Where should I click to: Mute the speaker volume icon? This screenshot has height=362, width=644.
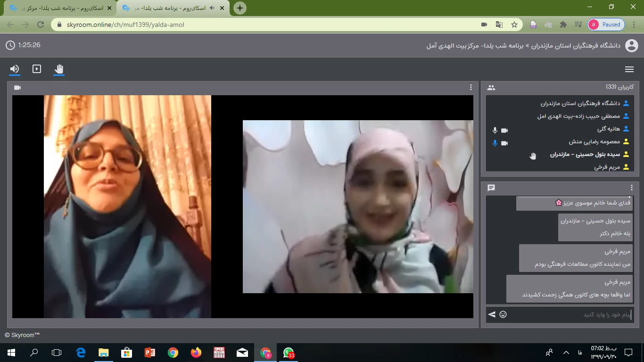coord(15,69)
